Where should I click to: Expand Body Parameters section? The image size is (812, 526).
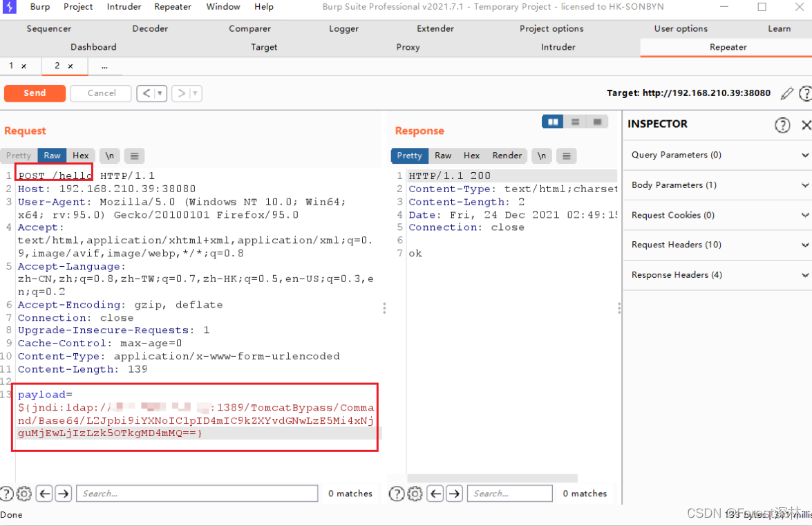(x=718, y=185)
